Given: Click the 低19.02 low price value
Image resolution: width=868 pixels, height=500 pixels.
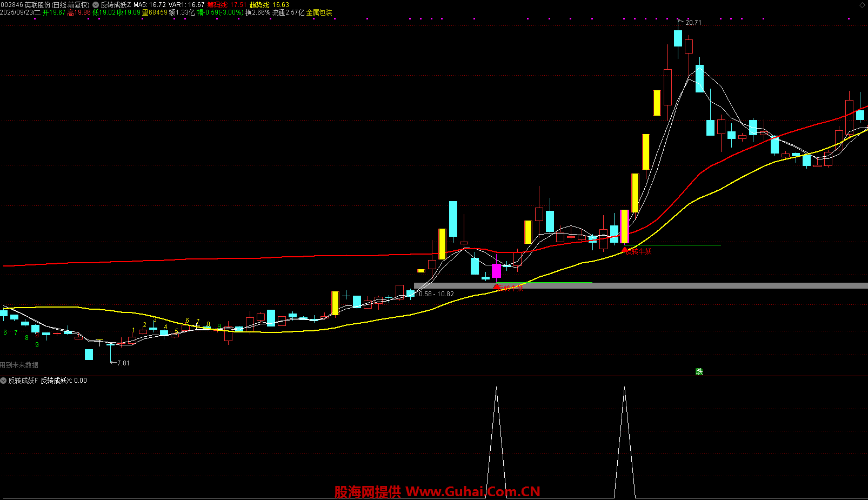Looking at the screenshot, I should pyautogui.click(x=104, y=12).
